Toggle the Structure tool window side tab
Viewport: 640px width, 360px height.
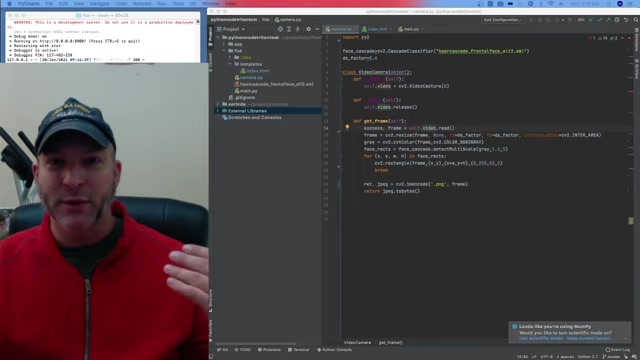coord(211,301)
